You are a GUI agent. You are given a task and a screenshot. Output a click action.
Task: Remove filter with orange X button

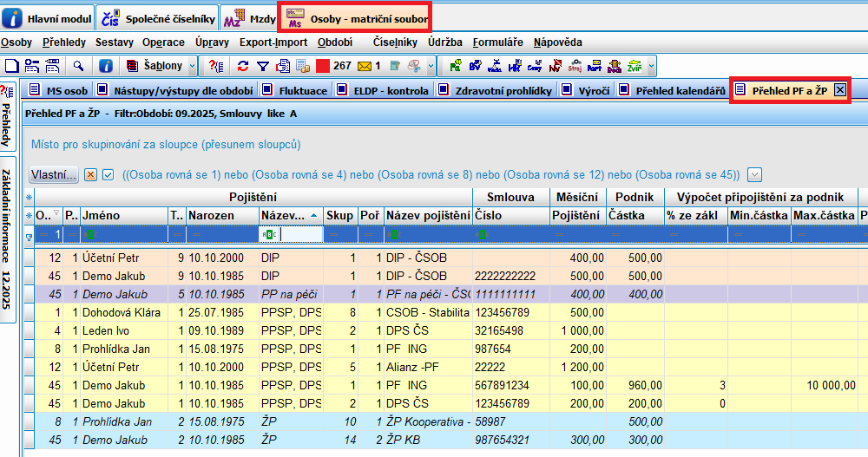coord(90,174)
